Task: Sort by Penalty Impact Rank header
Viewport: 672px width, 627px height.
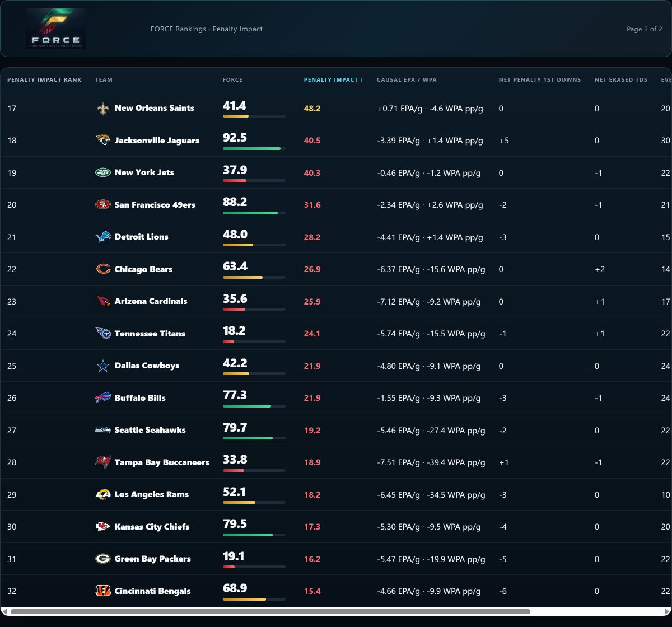Action: (x=44, y=80)
